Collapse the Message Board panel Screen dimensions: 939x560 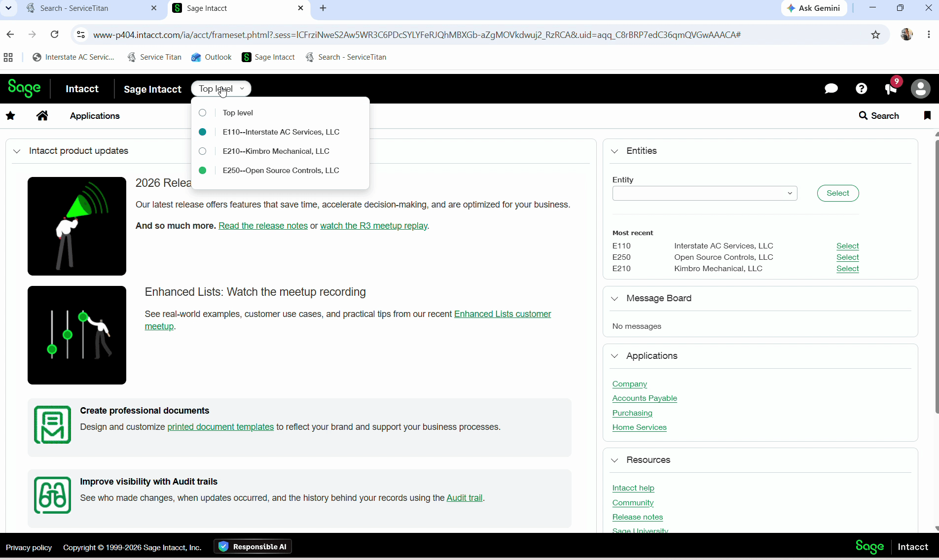(614, 298)
